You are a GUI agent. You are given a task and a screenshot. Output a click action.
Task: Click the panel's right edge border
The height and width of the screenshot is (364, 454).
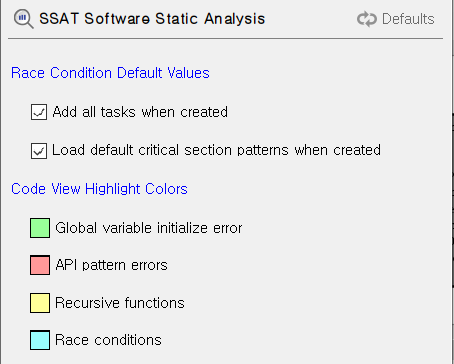[x=453, y=182]
